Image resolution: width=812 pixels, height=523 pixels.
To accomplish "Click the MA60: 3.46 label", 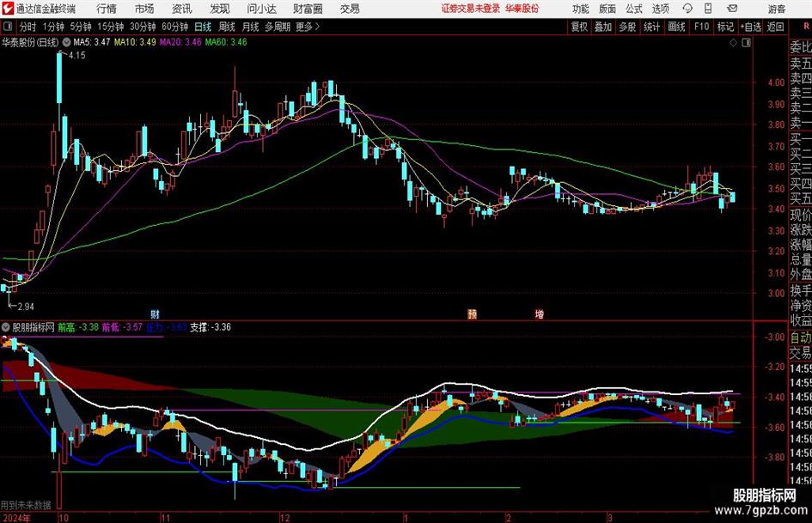I will 226,42.
